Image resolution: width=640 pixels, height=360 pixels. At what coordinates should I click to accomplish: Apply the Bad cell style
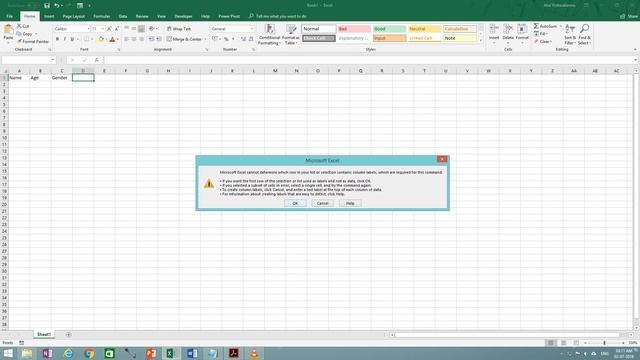click(x=354, y=29)
